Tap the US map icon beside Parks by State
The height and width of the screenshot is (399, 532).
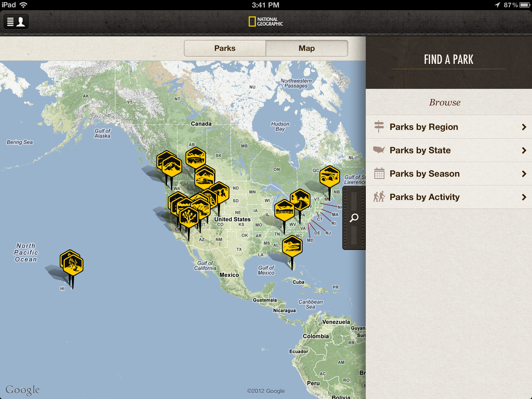[380, 150]
